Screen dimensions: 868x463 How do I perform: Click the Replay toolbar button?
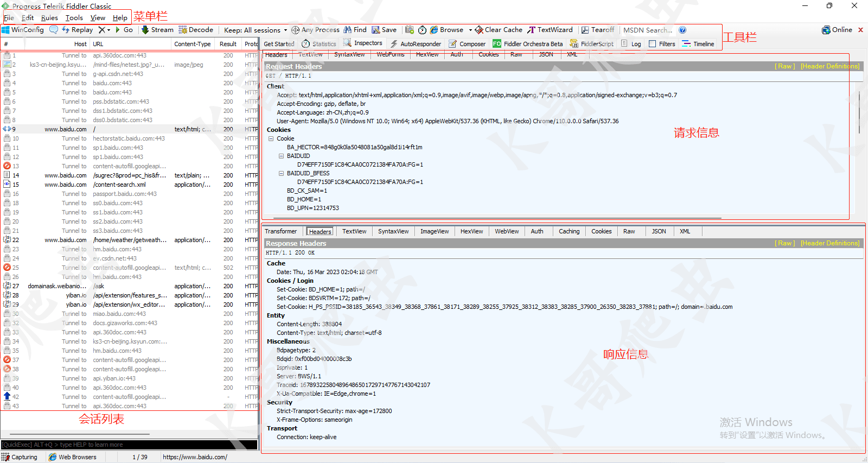click(x=78, y=30)
